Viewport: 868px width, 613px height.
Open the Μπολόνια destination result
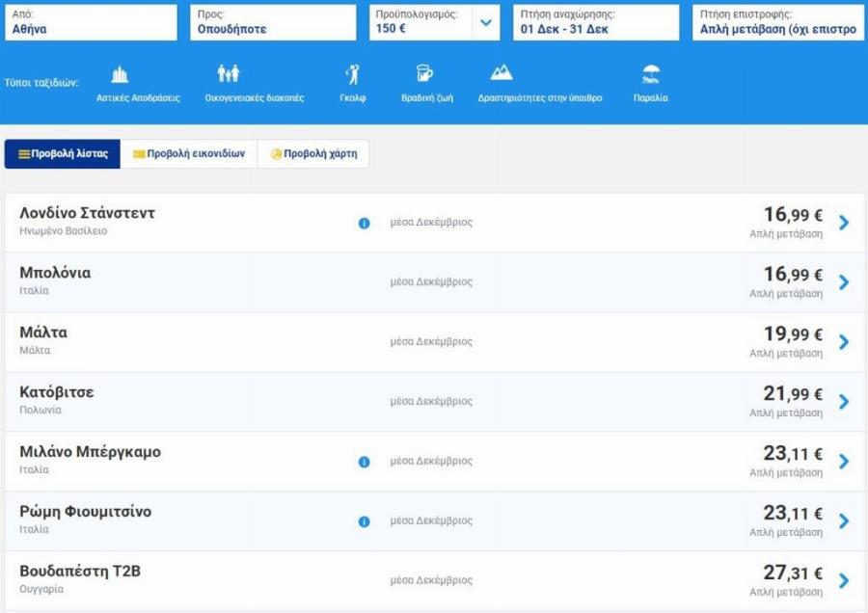tap(55, 274)
